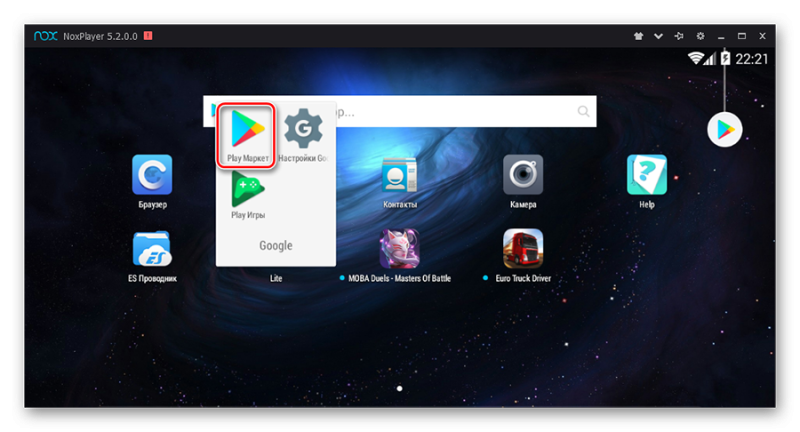This screenshot has width=800, height=432.
Task: Click the home screen page indicator dot
Action: coord(399,389)
